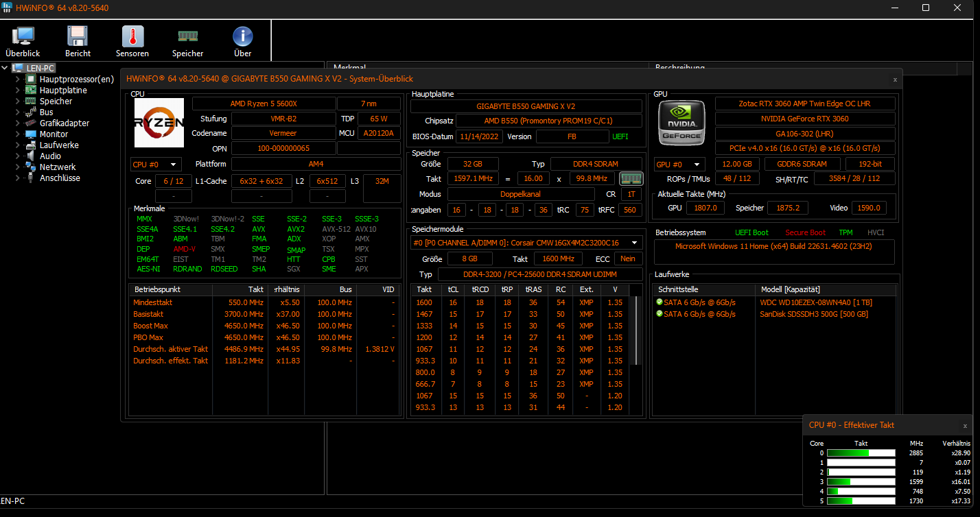Screen dimensions: 980x517
Task: Select Laufwerke in the tree
Action: pos(59,145)
